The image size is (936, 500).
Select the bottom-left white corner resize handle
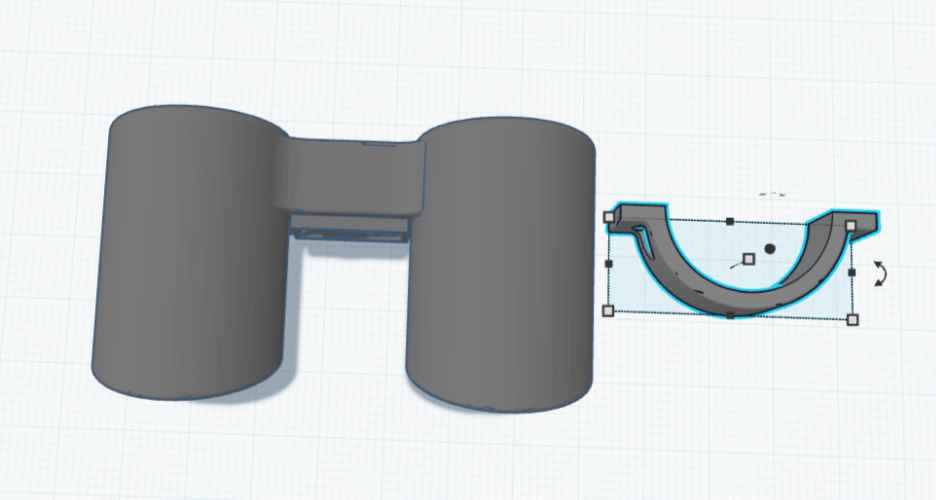(608, 311)
